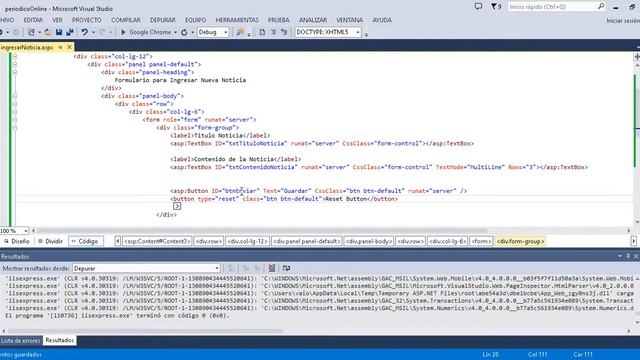Screen dimensions: 640x360
Task: Select asp:Content#Content3 breadcrumb tag
Action: (157, 241)
